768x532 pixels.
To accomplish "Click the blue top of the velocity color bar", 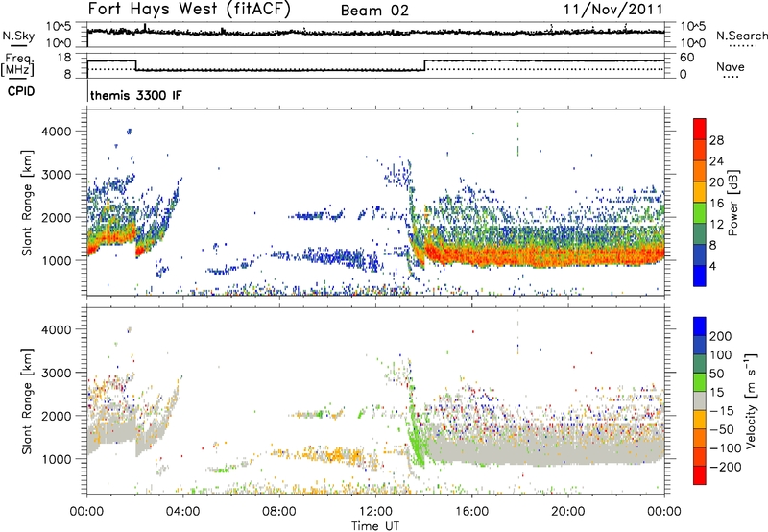I will point(700,326).
